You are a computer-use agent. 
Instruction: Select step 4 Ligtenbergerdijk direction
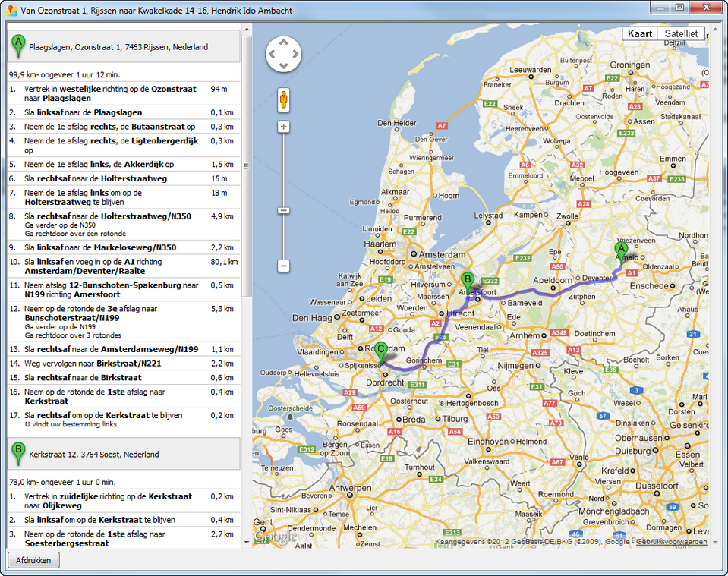pyautogui.click(x=124, y=145)
